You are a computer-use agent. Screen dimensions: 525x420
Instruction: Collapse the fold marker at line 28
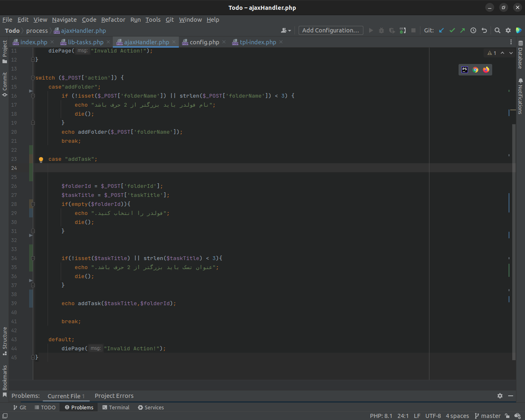[x=33, y=204]
